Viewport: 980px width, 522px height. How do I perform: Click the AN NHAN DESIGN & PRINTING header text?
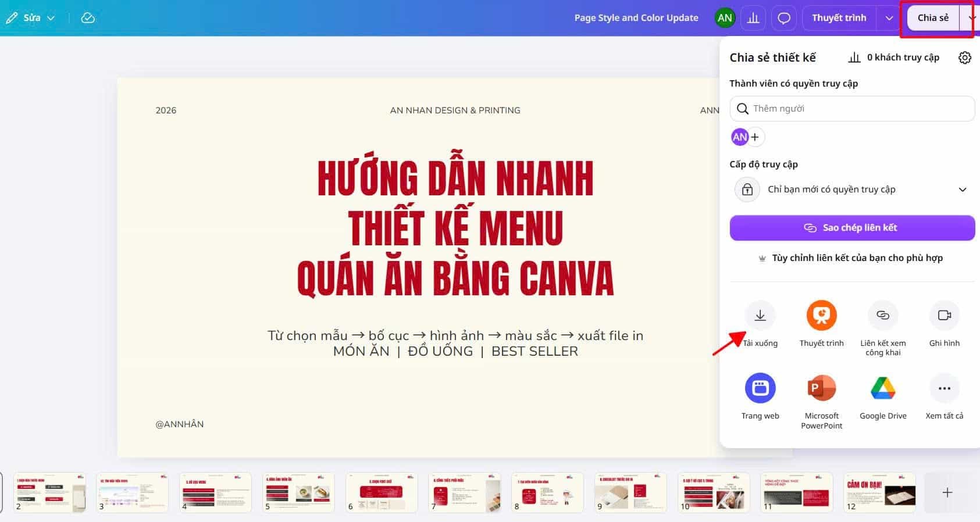[x=455, y=110]
